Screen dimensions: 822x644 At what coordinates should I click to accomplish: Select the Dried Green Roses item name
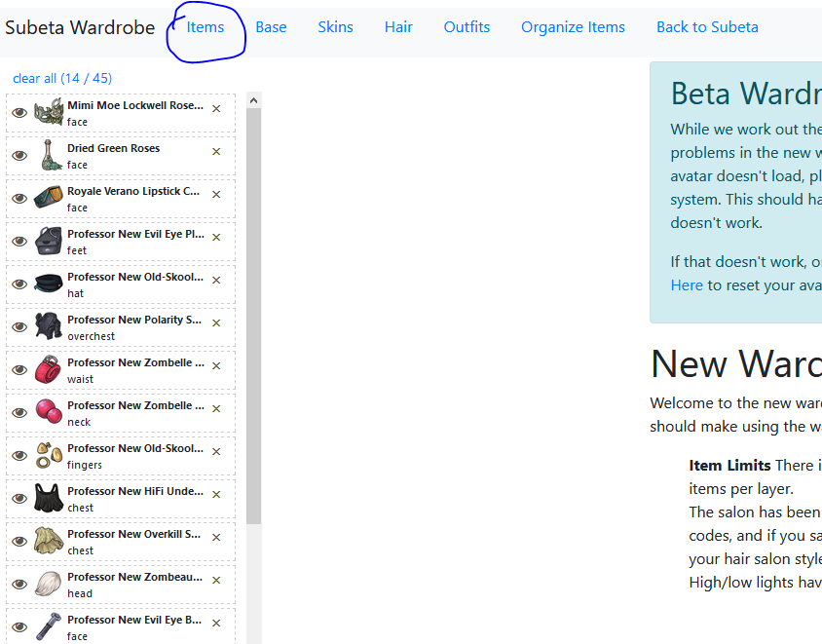click(x=114, y=148)
